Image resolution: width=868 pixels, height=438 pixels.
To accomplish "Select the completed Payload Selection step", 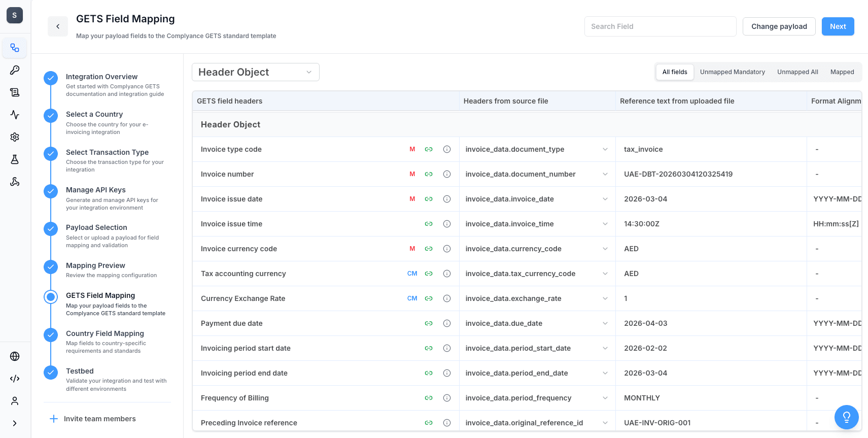I will (51, 229).
